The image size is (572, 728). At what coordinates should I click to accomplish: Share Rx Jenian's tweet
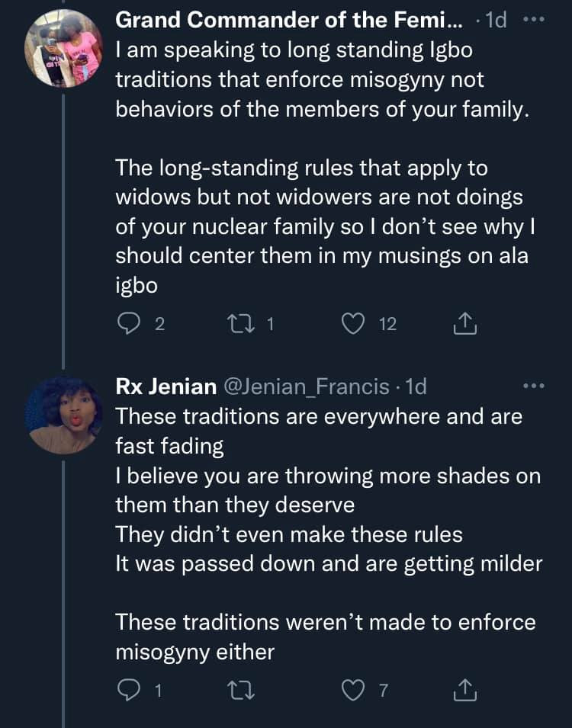pyautogui.click(x=464, y=691)
